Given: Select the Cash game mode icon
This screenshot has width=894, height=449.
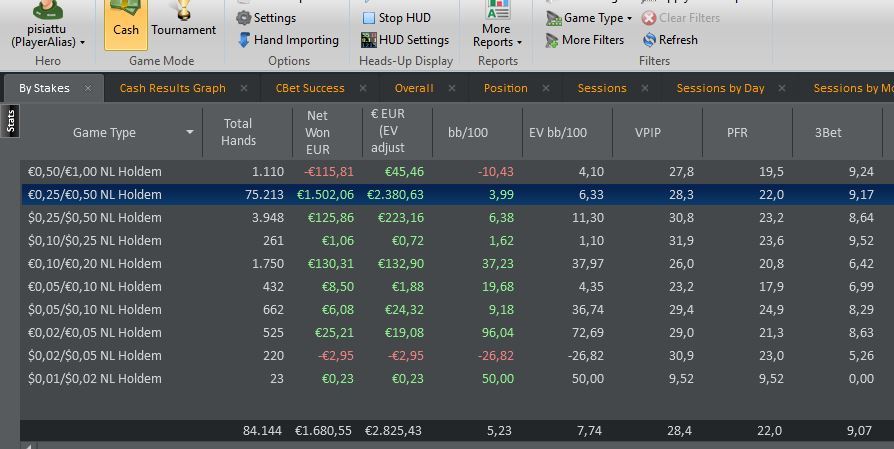Looking at the screenshot, I should [x=125, y=10].
